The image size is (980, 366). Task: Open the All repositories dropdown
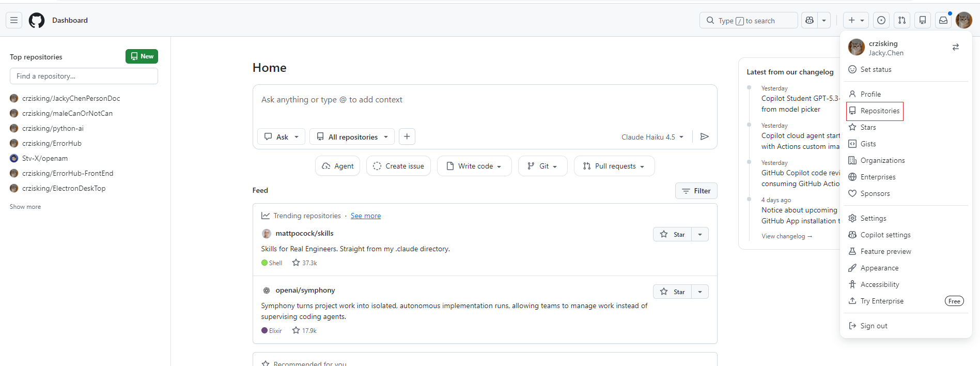(352, 136)
